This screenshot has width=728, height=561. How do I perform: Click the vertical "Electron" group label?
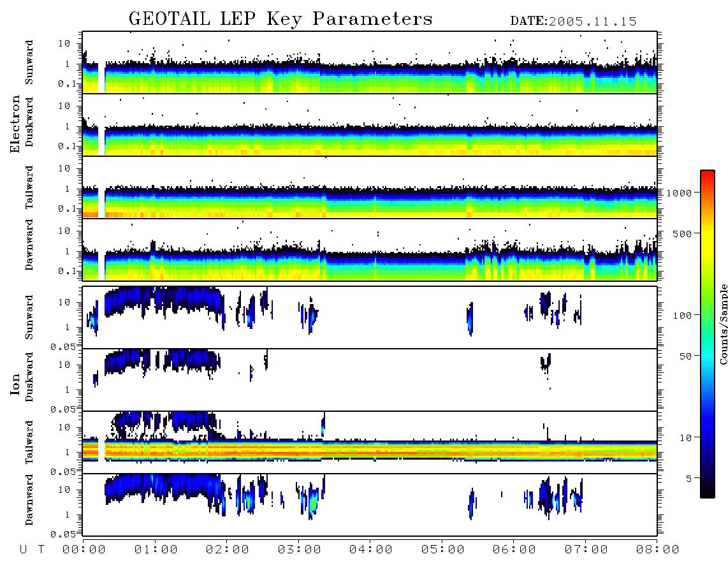[x=15, y=124]
